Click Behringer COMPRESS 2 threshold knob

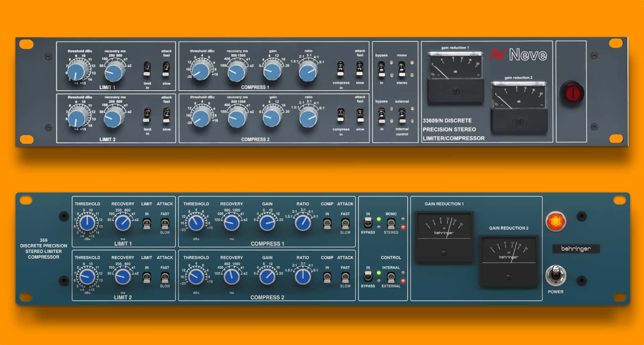tap(196, 277)
